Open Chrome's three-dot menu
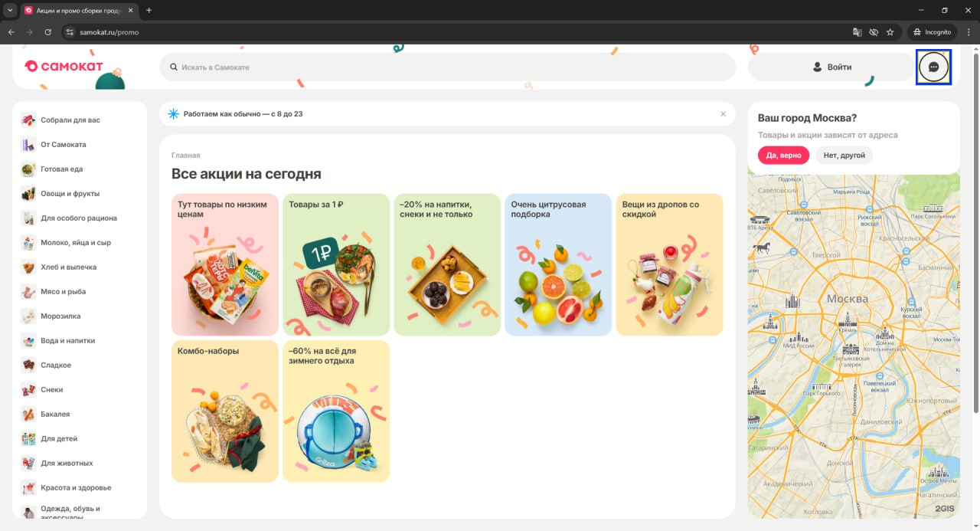The height and width of the screenshot is (531, 980). coord(969,32)
